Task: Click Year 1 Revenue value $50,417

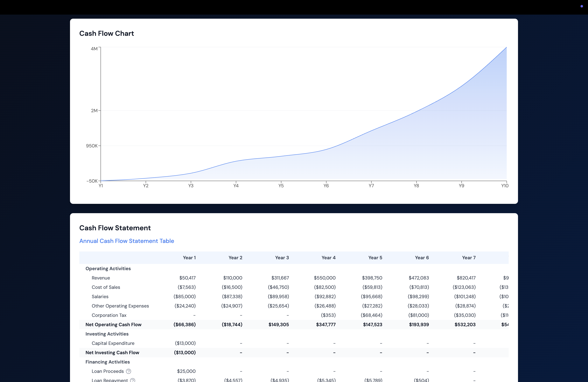Action: pyautogui.click(x=187, y=278)
